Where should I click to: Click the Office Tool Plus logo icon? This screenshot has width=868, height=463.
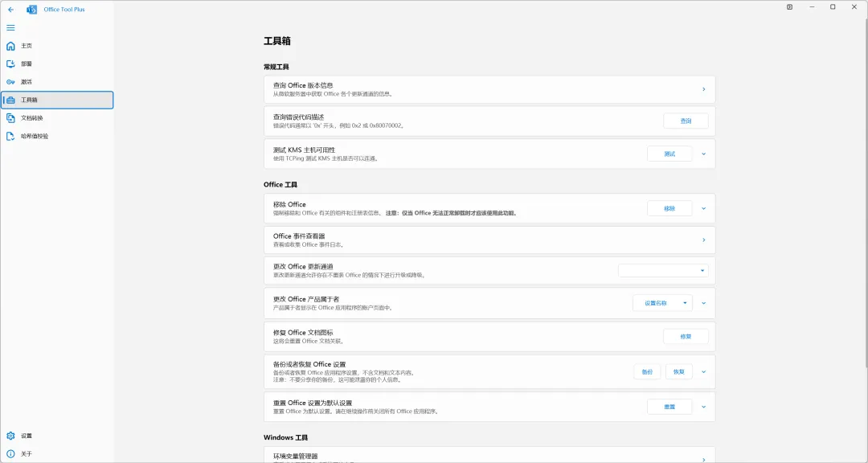[x=31, y=10]
